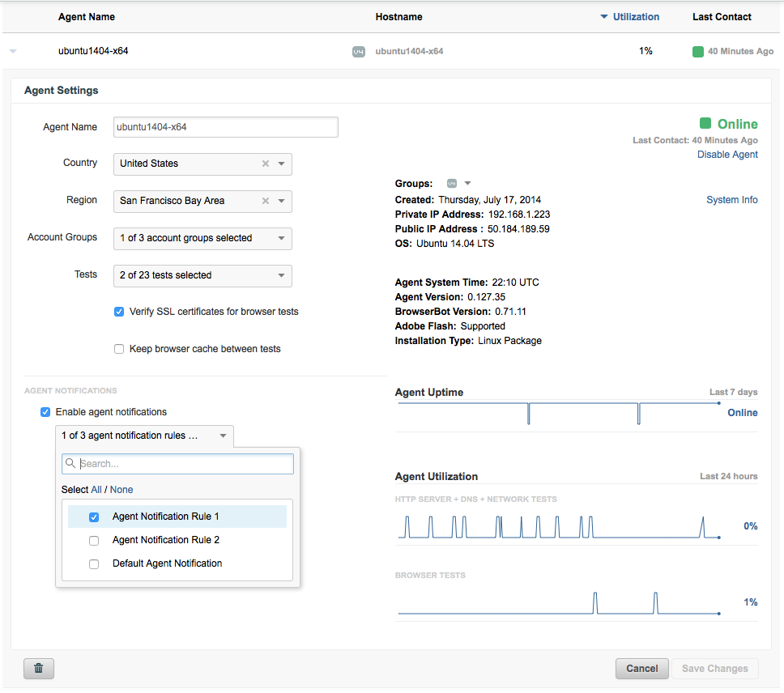Select None notification rules link
This screenshot has height=693, width=784.
pos(121,490)
